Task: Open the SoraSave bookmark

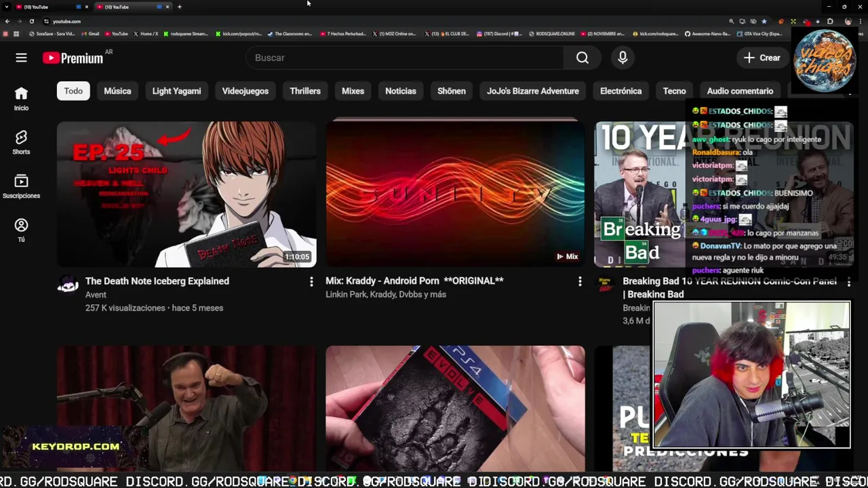Action: pyautogui.click(x=52, y=33)
